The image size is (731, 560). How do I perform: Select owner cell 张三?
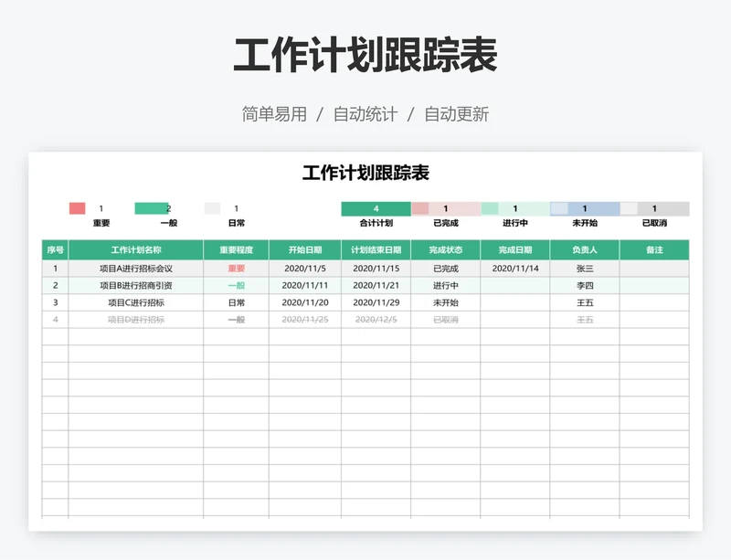(x=585, y=269)
